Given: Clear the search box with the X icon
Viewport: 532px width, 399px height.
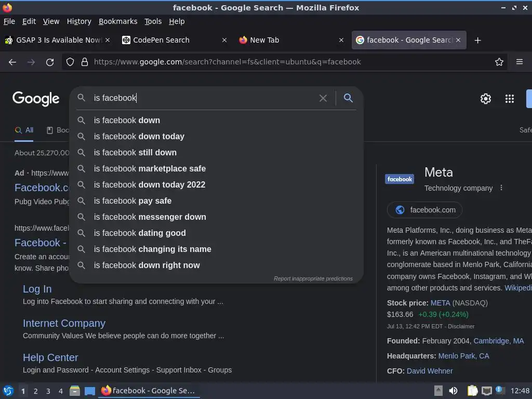Looking at the screenshot, I should click(323, 98).
